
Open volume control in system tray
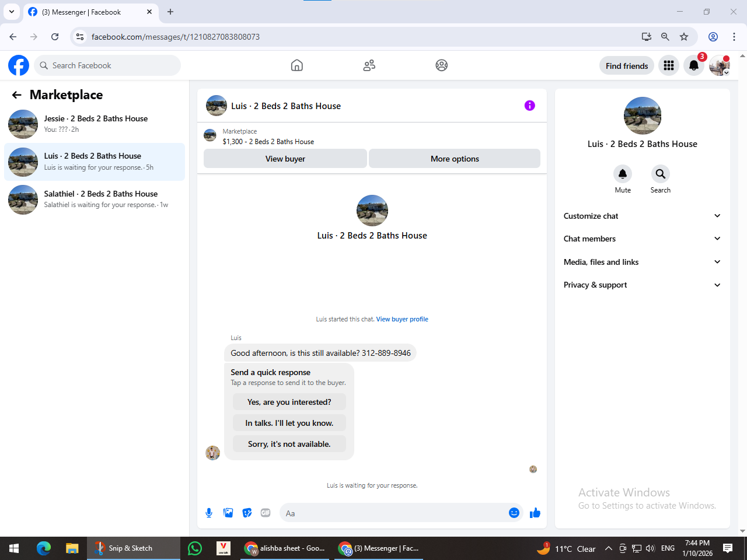[651, 548]
